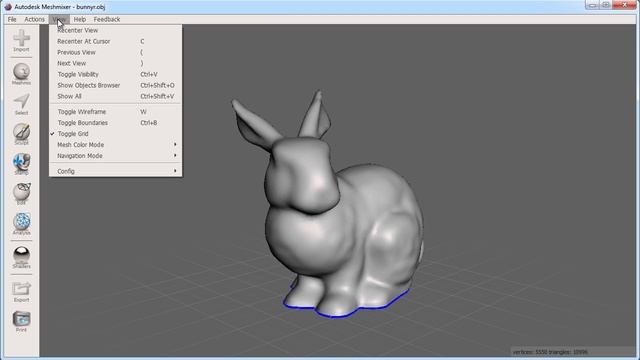The image size is (640, 360).
Task: Choose Recenter At Cursor
Action: [116, 41]
